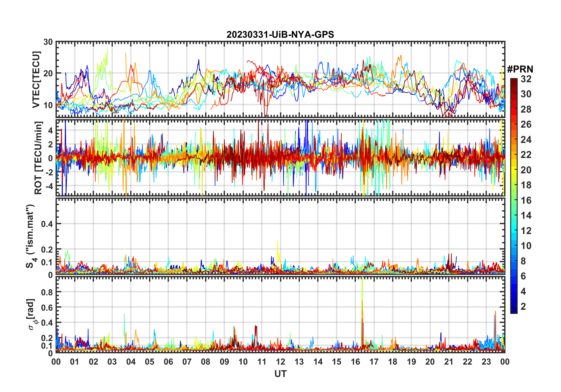Click the UT hour tick label 21
Viewport: 561px width, 392px height.
(449, 362)
